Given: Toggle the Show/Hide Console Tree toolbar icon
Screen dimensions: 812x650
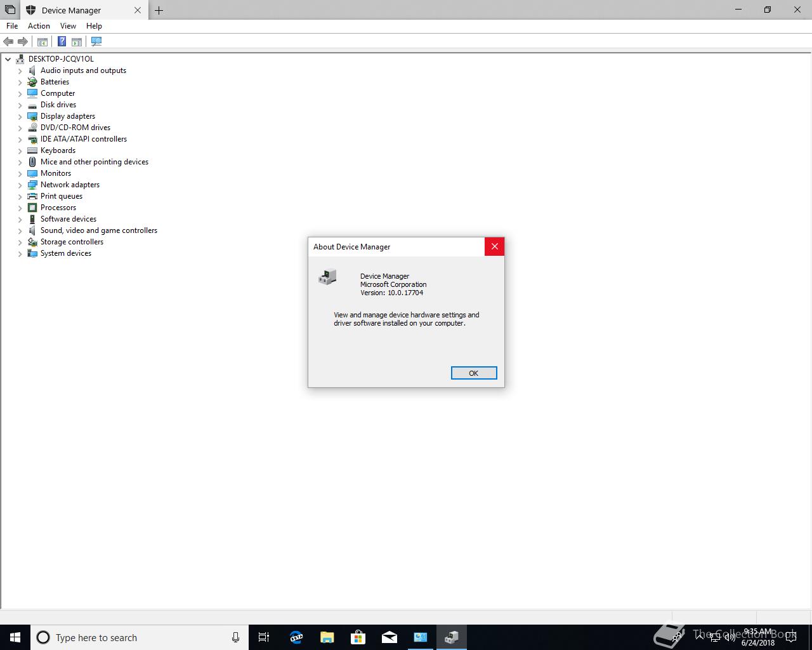Looking at the screenshot, I should pyautogui.click(x=43, y=41).
